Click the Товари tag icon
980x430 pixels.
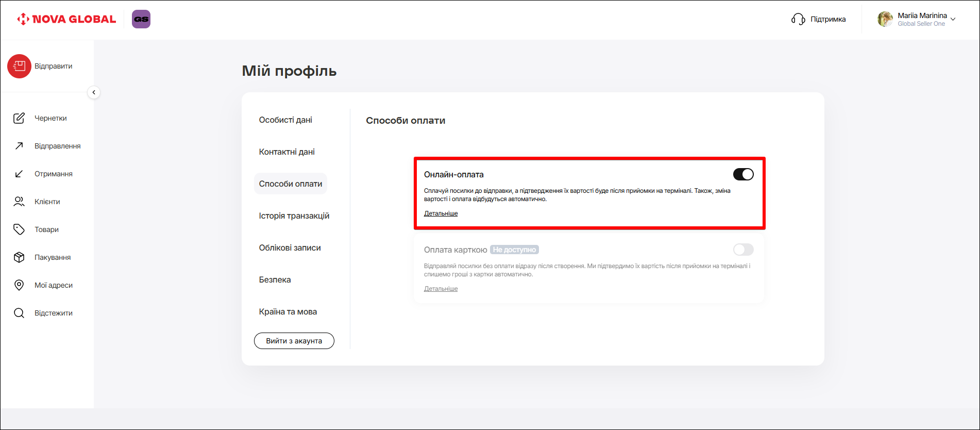tap(19, 229)
